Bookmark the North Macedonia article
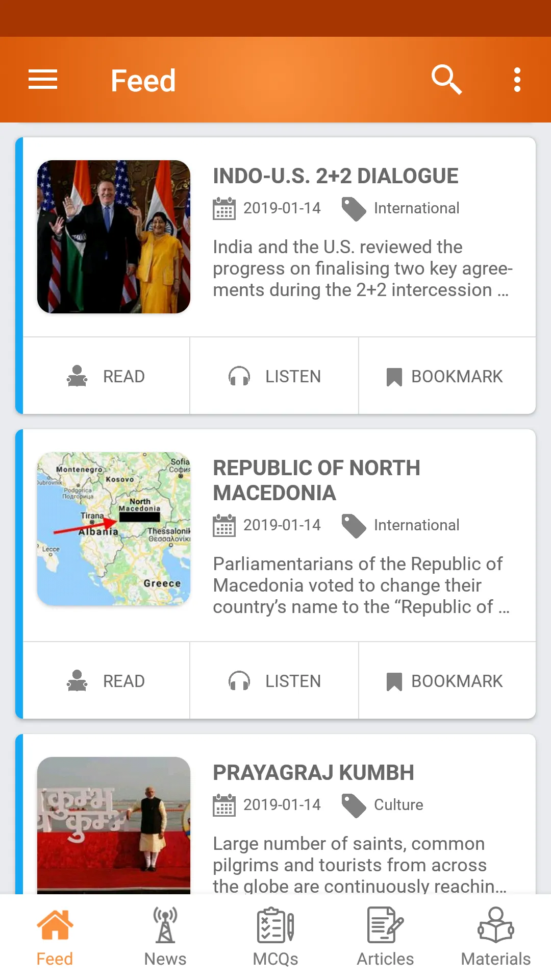The image size is (551, 980). (x=445, y=681)
